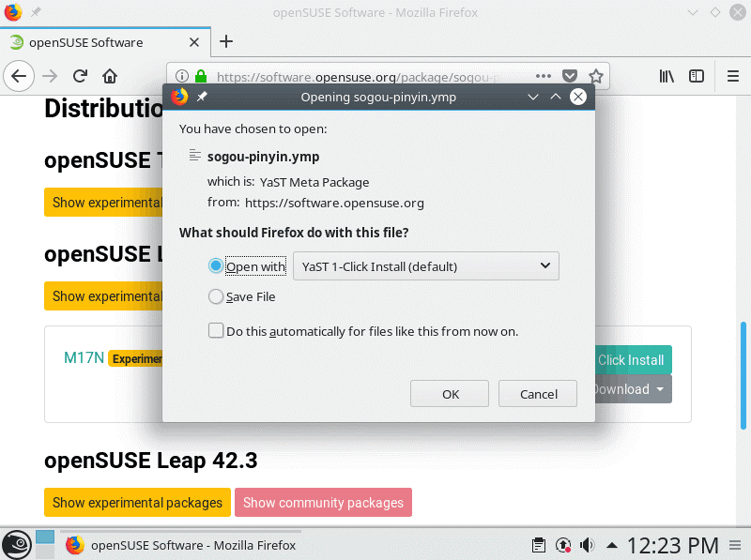751x560 pixels.
Task: Click the green secure connection padlock
Action: tap(201, 76)
